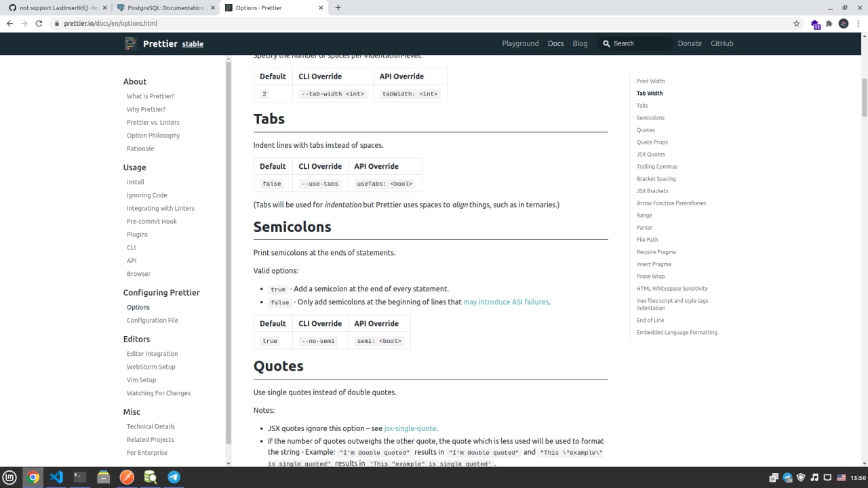
Task: Open the Chrome profile avatar
Action: (x=844, y=23)
